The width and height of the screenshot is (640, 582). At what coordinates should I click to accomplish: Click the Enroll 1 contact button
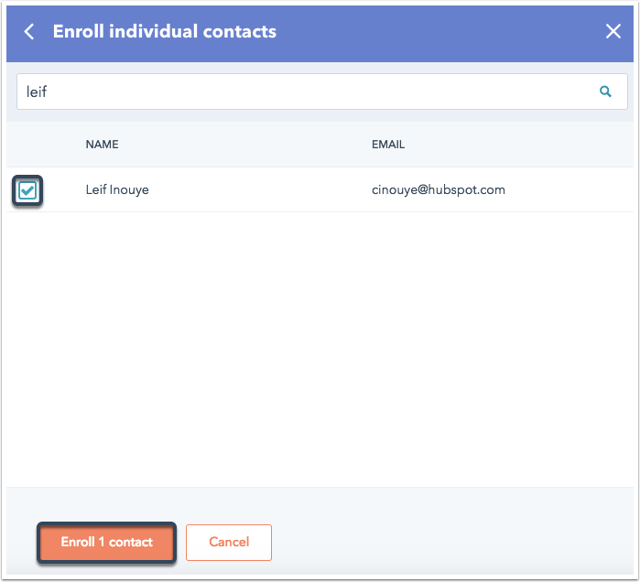click(107, 542)
